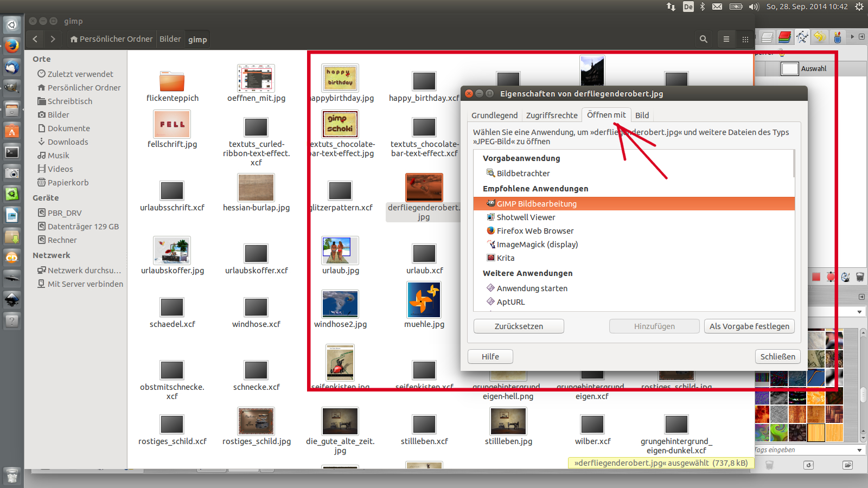Viewport: 868px width, 488px height.
Task: Click GIMP open-pattern-as-image button
Action: coord(848,465)
